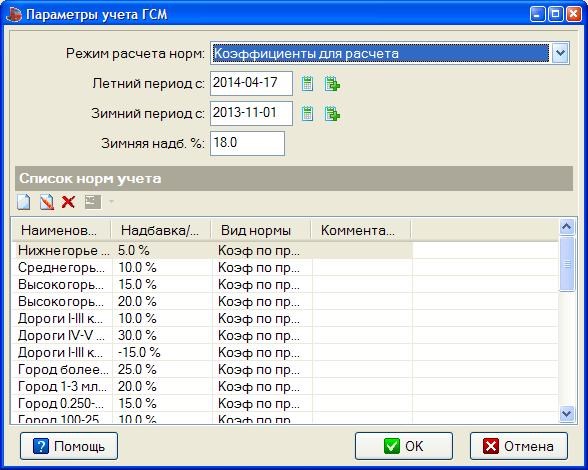588x470 pixels.
Task: Delete selected norm with red X
Action: [x=68, y=202]
